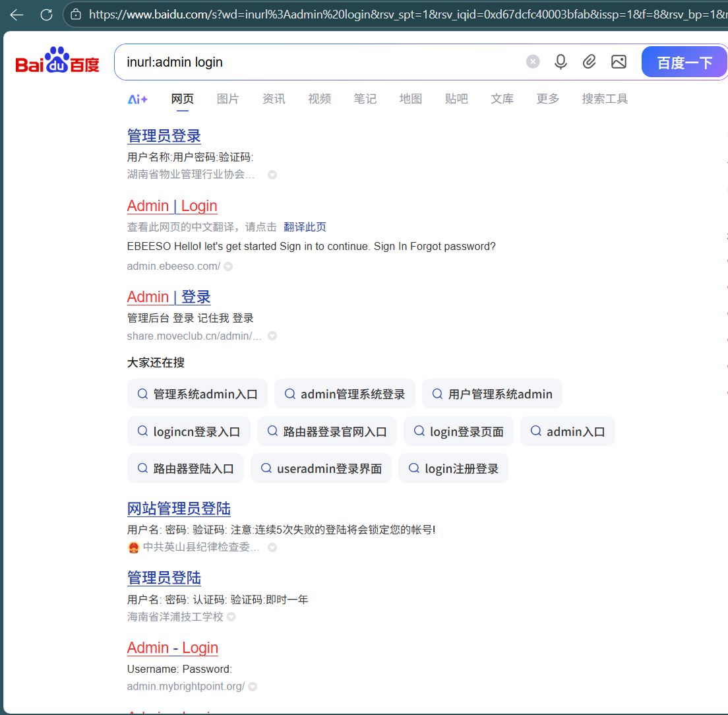Start voice search with the microphone icon

pyautogui.click(x=561, y=61)
